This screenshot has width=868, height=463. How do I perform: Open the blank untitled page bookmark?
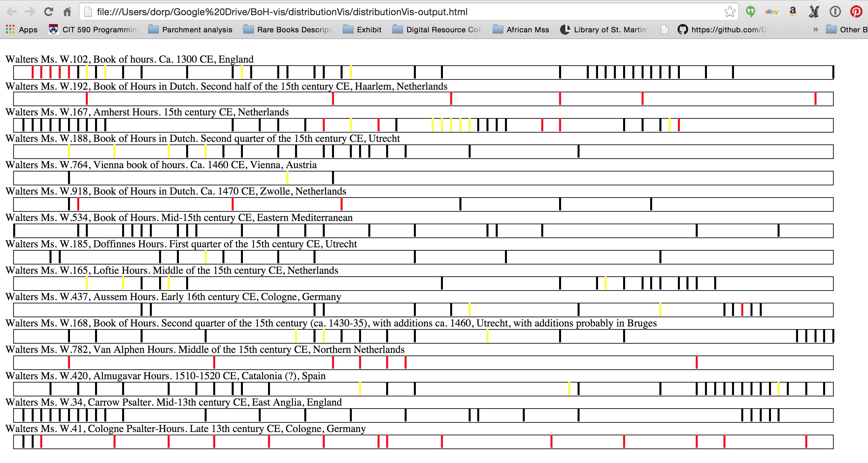click(664, 30)
